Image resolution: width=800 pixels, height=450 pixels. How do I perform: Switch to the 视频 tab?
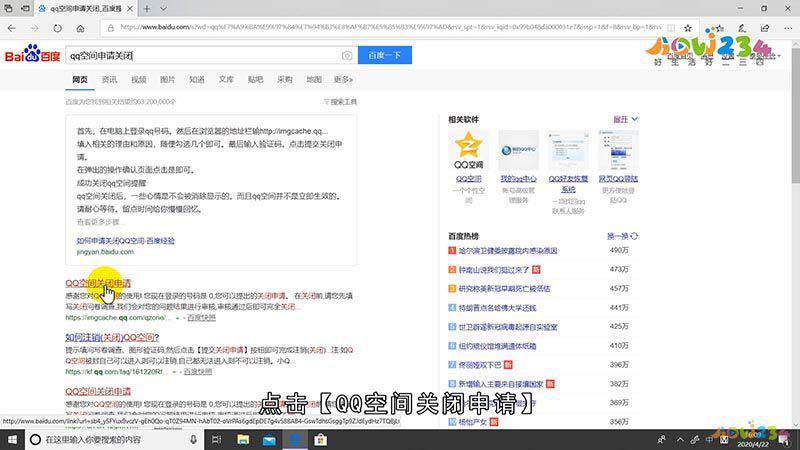[x=138, y=79]
